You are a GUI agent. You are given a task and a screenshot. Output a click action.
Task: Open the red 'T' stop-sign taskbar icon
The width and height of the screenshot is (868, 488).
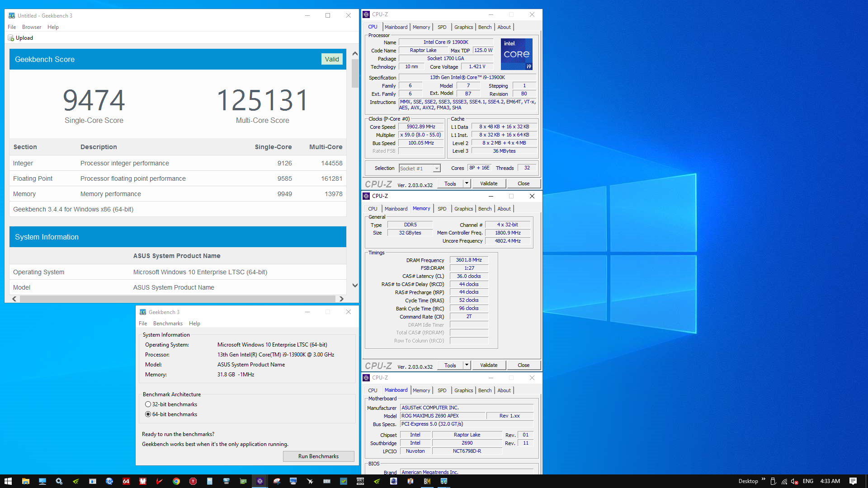(x=193, y=481)
